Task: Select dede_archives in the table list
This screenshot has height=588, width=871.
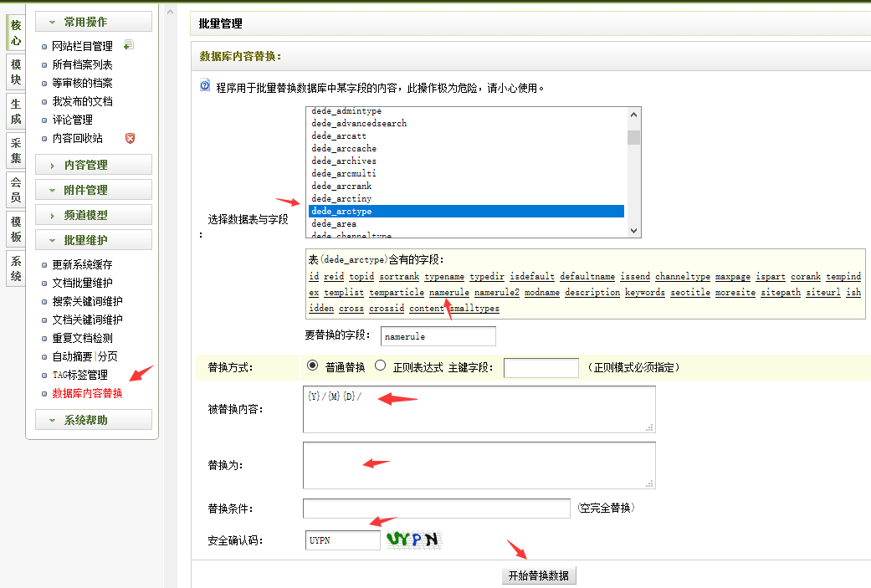Action: [x=344, y=161]
